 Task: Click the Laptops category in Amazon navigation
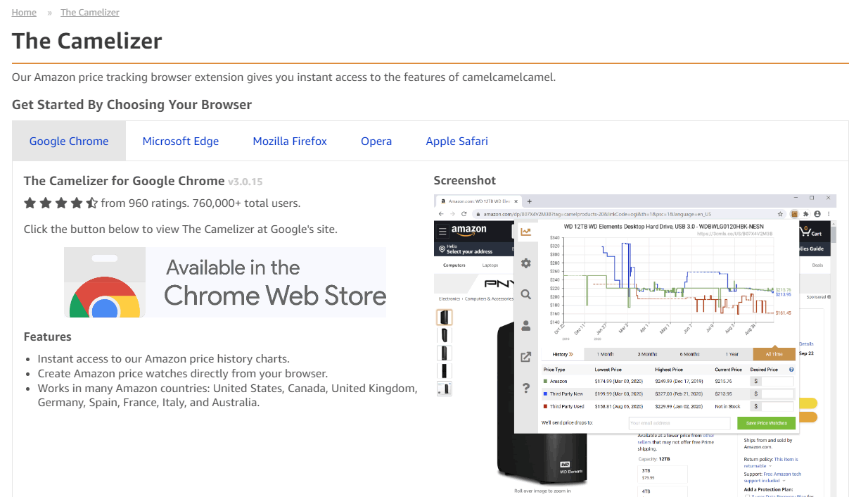pos(490,265)
